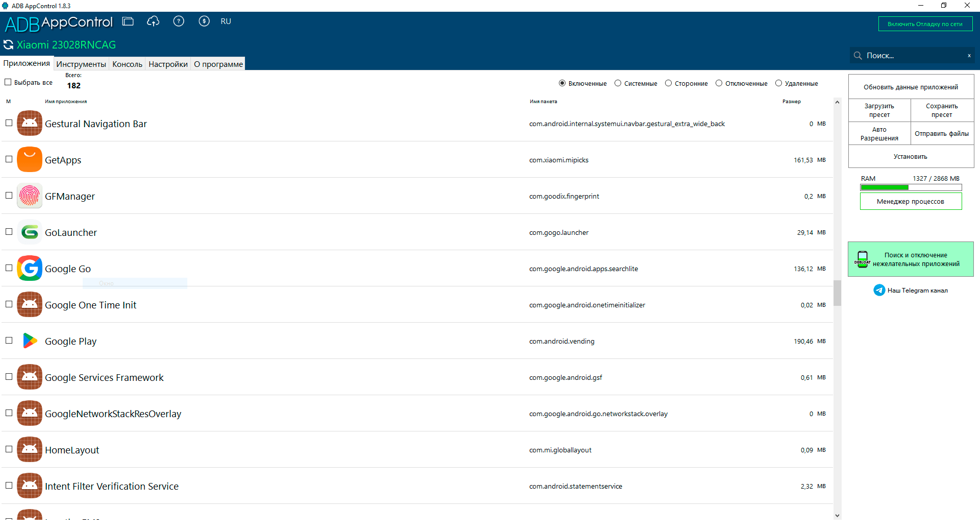Switch to the Инструменты tab
The height and width of the screenshot is (531, 980).
tap(81, 64)
